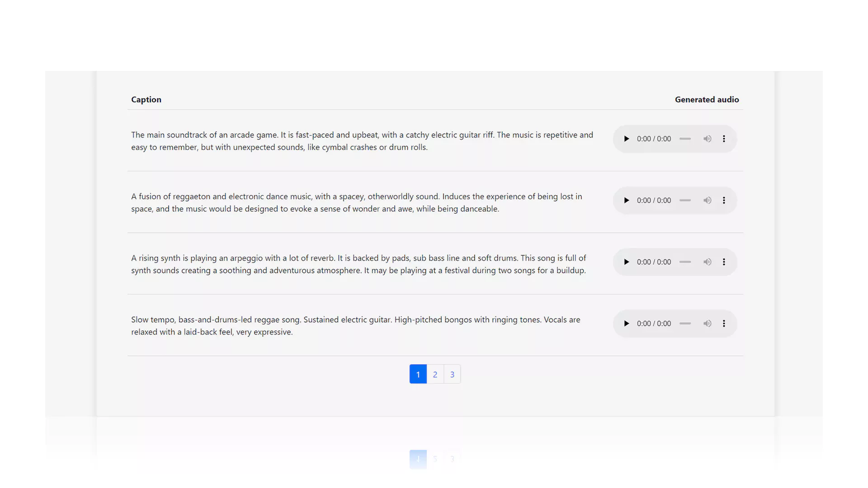The width and height of the screenshot is (868, 488).
Task: Mute the arcade game soundtrack player
Action: point(707,139)
